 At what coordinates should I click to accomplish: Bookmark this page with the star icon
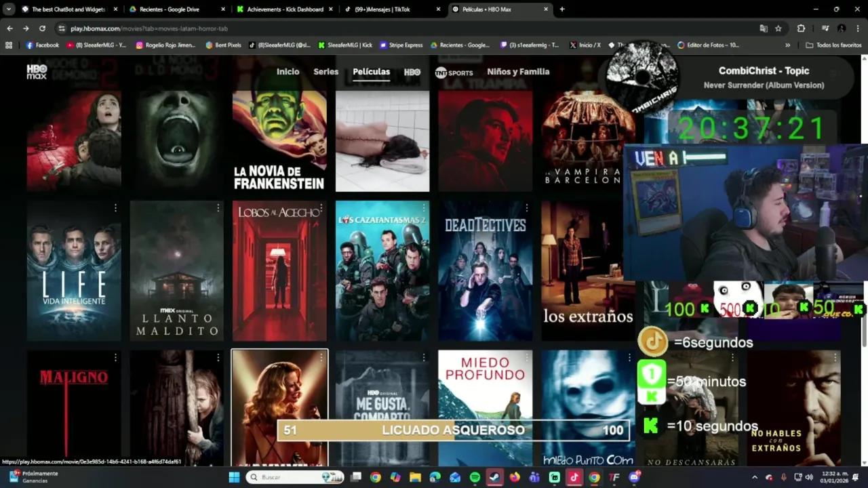tap(778, 28)
